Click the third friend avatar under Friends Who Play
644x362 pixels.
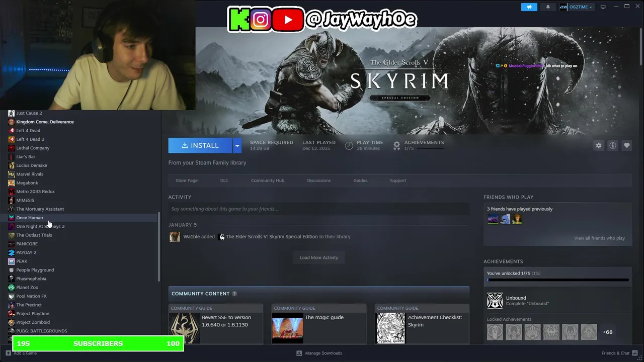pyautogui.click(x=517, y=219)
